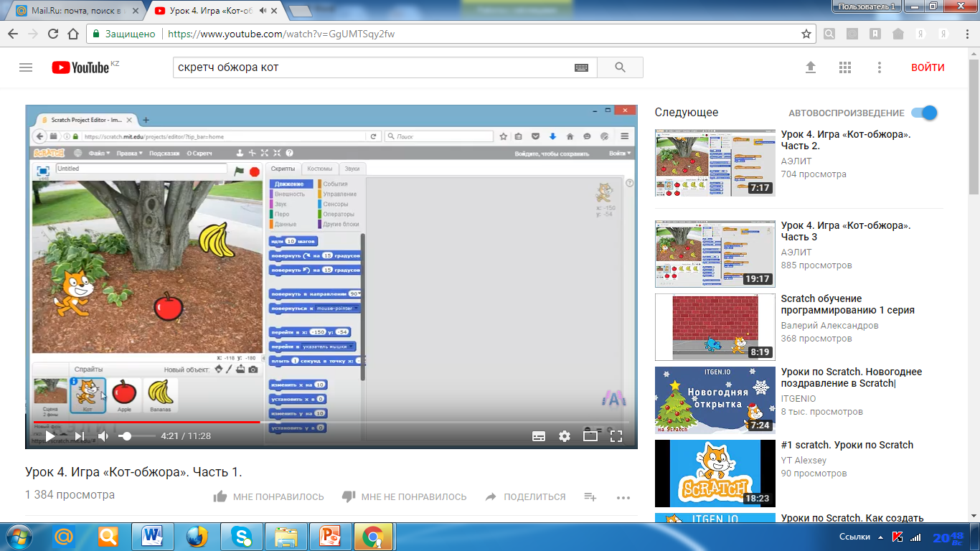980x551 pixels.
Task: Go forward with Chrome's forward arrow
Action: coord(33,34)
